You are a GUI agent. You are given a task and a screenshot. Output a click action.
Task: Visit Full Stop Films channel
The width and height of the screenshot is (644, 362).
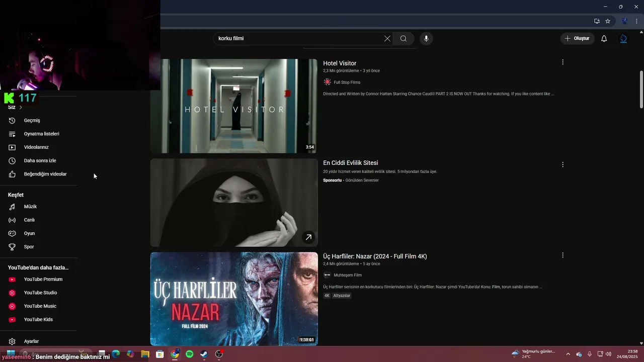347,82
